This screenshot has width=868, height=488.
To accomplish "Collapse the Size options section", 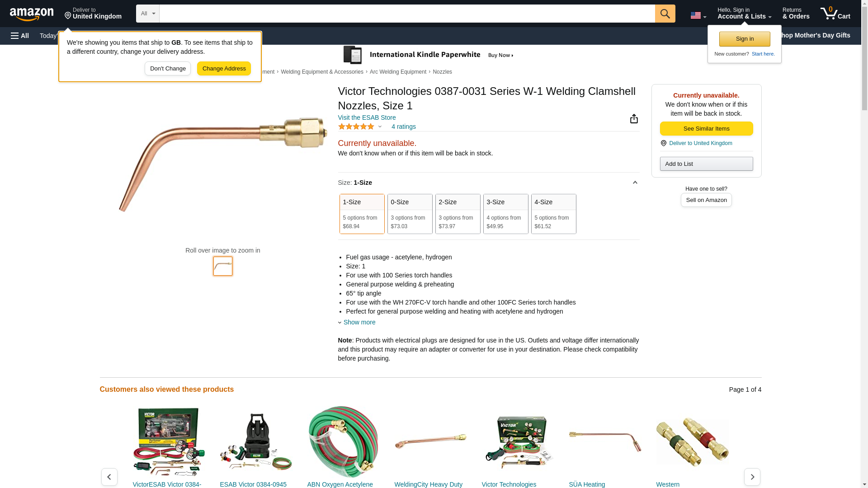I will point(635,183).
